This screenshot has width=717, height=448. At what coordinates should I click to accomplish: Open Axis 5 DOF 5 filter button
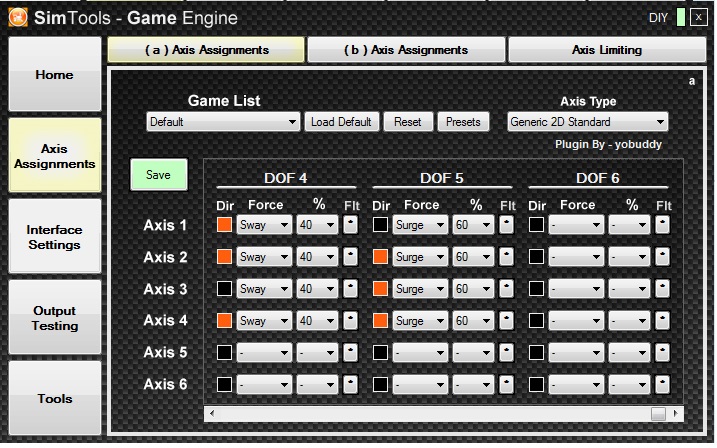coord(506,352)
